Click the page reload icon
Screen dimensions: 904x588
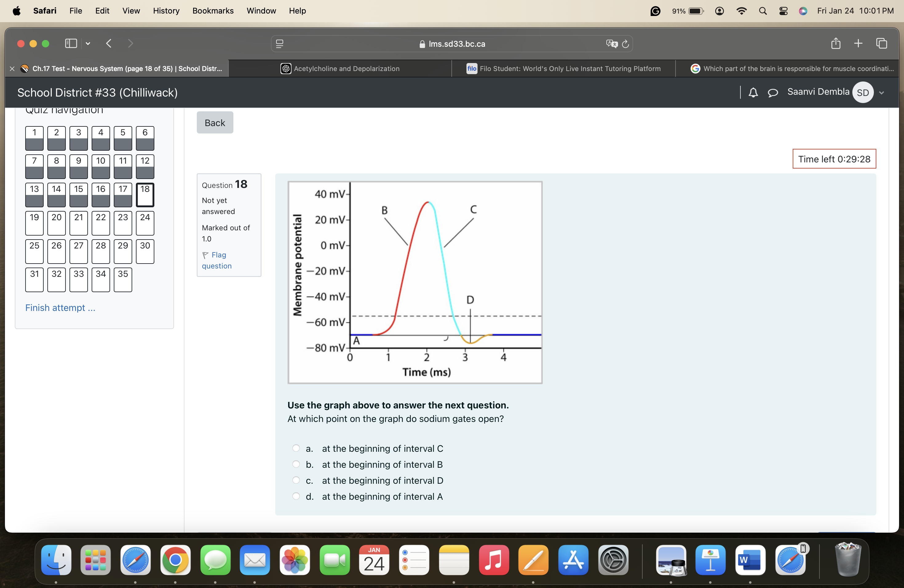[x=625, y=44]
